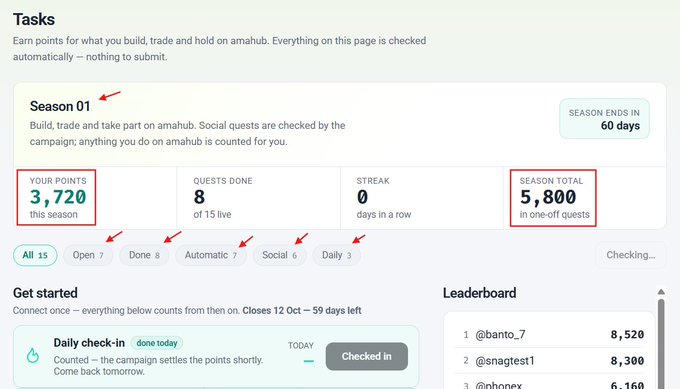Select the All 15 filter chip
680x389 pixels.
(x=35, y=255)
